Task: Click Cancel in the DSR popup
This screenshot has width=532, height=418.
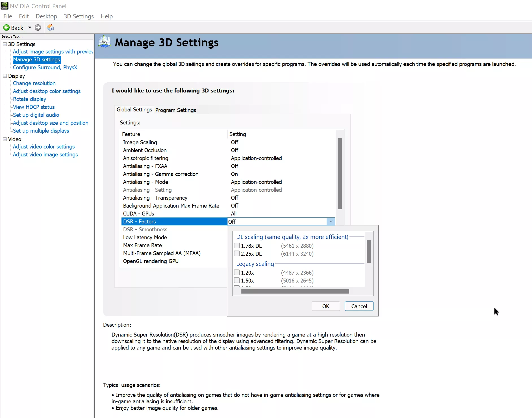Action: (x=359, y=306)
